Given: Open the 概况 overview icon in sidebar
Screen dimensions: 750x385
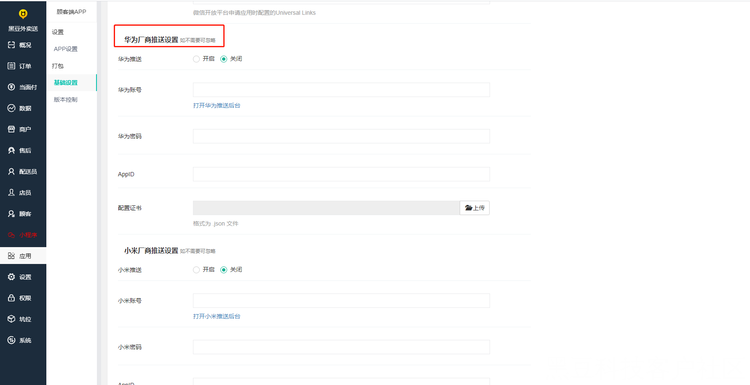Looking at the screenshot, I should point(11,45).
